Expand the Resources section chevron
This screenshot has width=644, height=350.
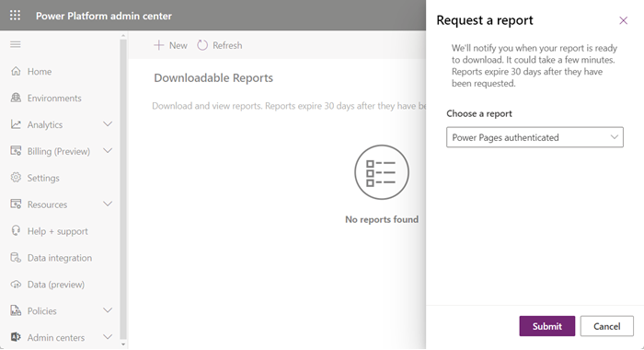point(108,204)
